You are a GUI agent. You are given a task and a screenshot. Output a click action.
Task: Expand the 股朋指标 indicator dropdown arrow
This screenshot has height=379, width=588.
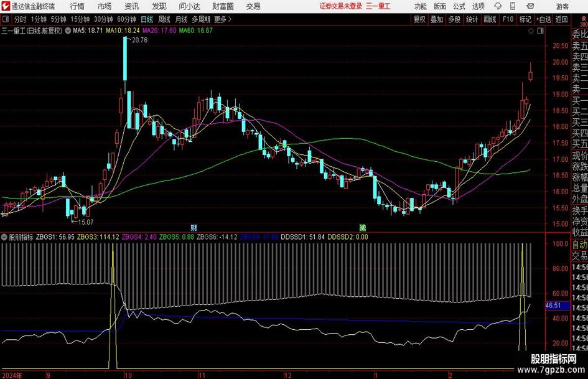click(x=6, y=237)
